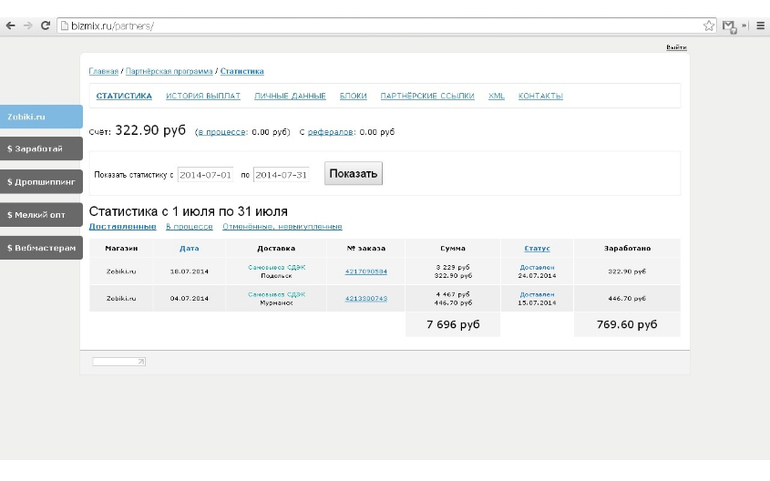Click the end date field 2014-07-31
The width and height of the screenshot is (770, 481).
[x=281, y=174]
